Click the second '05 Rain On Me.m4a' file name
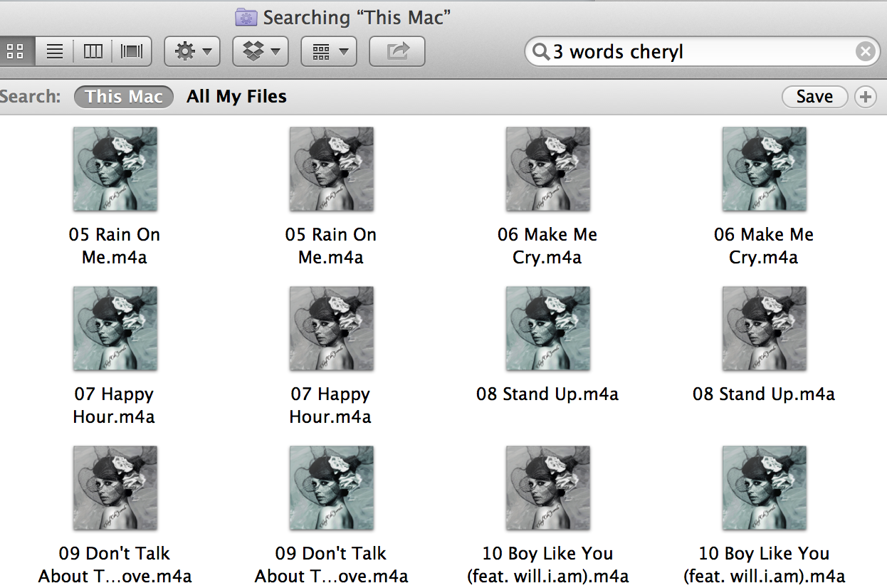This screenshot has width=887, height=588. click(x=331, y=246)
